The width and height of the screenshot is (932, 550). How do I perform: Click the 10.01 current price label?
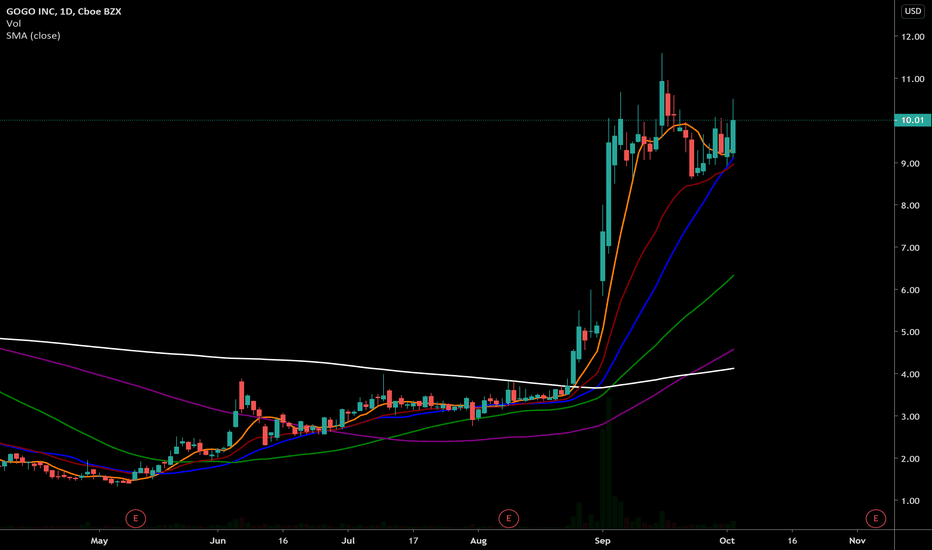coord(912,120)
